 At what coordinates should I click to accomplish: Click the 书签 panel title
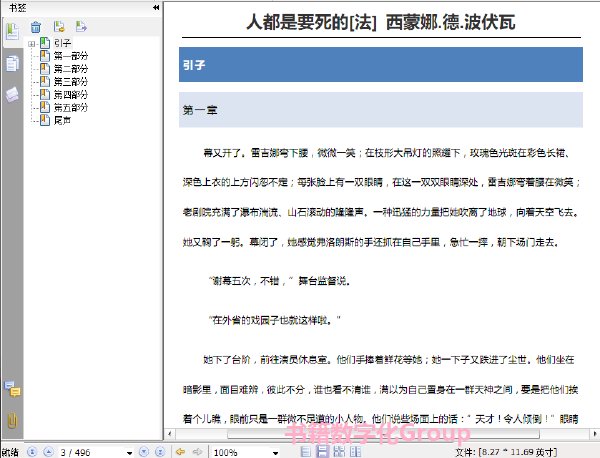pos(18,7)
